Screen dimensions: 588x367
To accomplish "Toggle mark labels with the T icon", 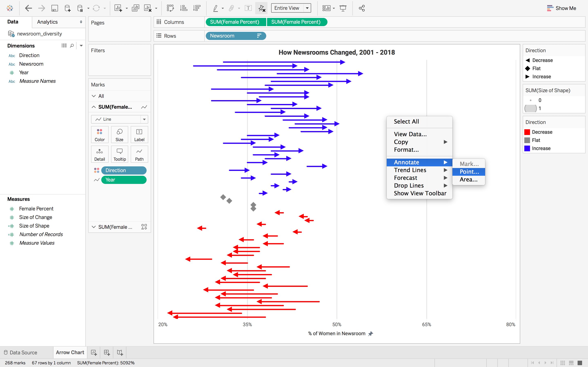I will (x=248, y=8).
